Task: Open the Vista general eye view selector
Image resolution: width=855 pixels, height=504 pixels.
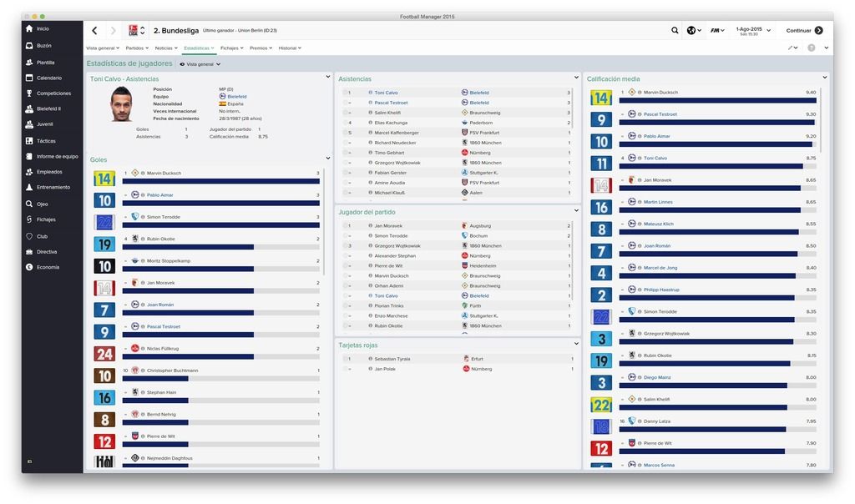Action: tap(200, 64)
